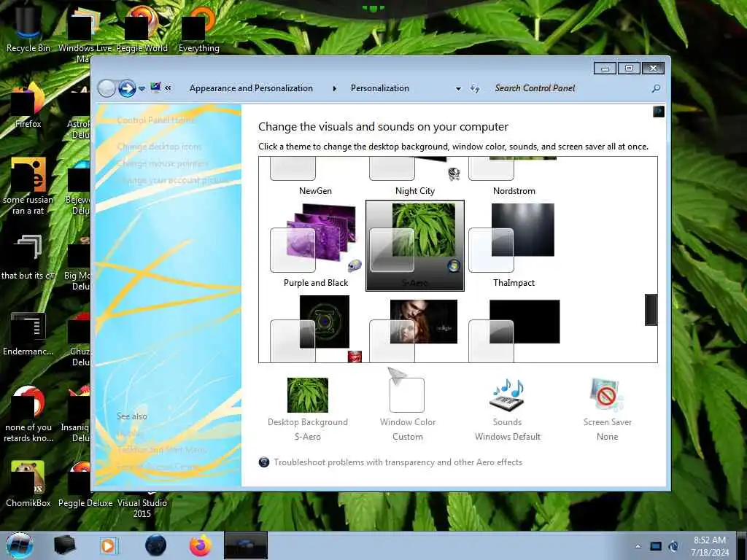Click the dark globe taskbar icon
Viewport: 747px width, 560px height.
[x=156, y=545]
